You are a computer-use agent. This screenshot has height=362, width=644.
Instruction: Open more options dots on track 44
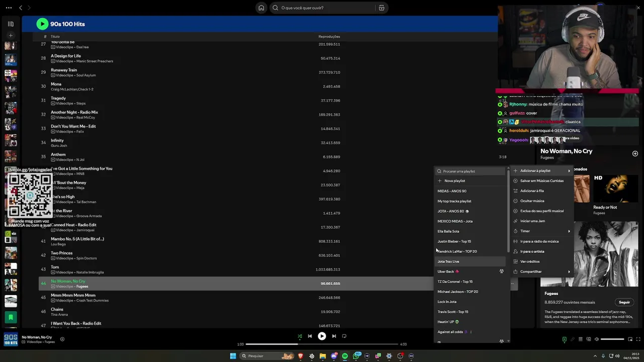click(x=512, y=284)
